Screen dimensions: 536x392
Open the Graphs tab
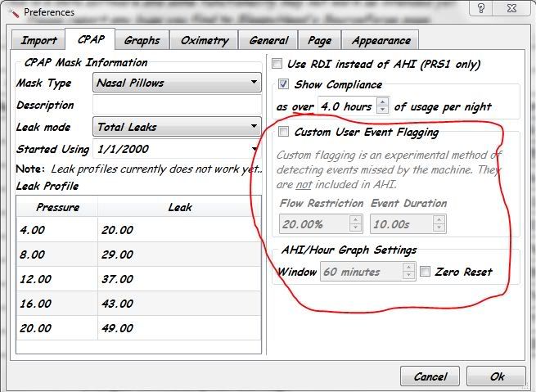142,40
